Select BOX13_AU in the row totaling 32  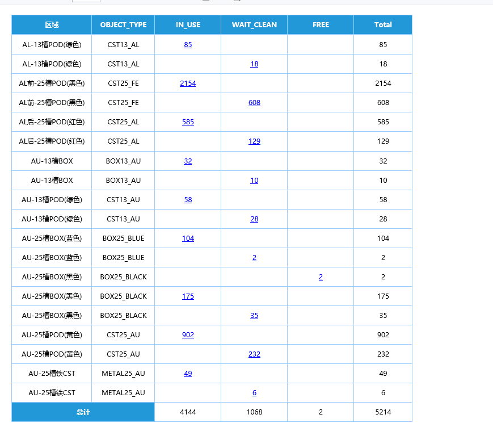123,161
